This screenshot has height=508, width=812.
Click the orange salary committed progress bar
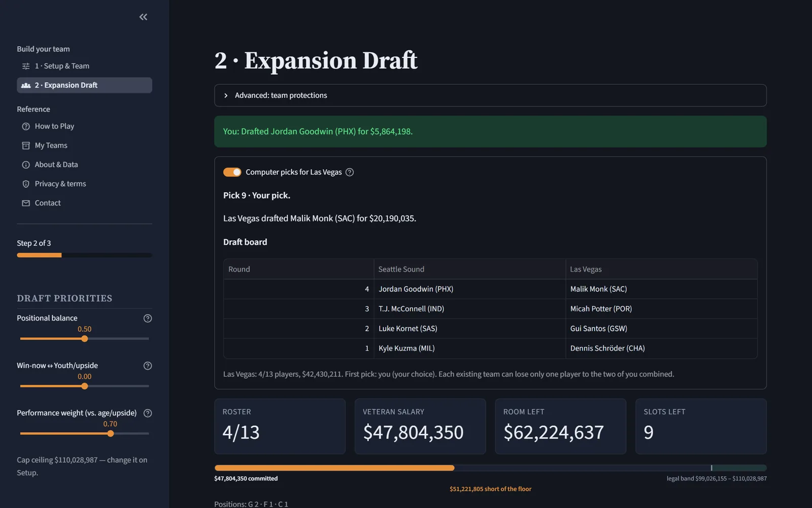(334, 468)
